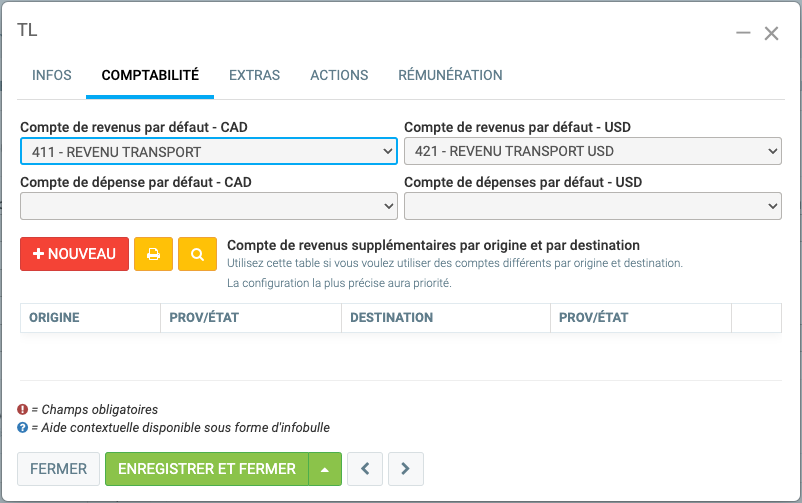802x503 pixels.
Task: Expand Compte de dépense par défaut CAD
Action: 208,206
